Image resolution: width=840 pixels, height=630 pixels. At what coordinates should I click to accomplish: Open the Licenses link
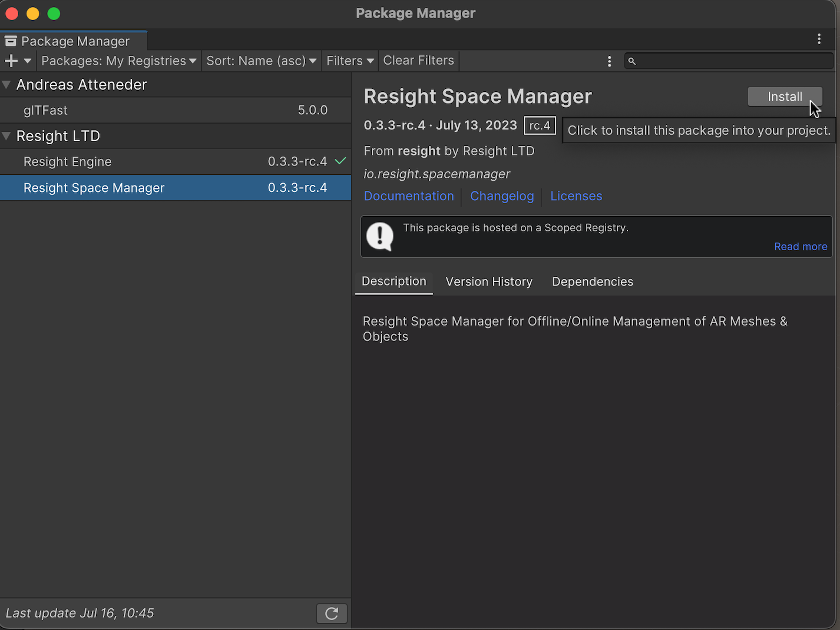(x=576, y=196)
